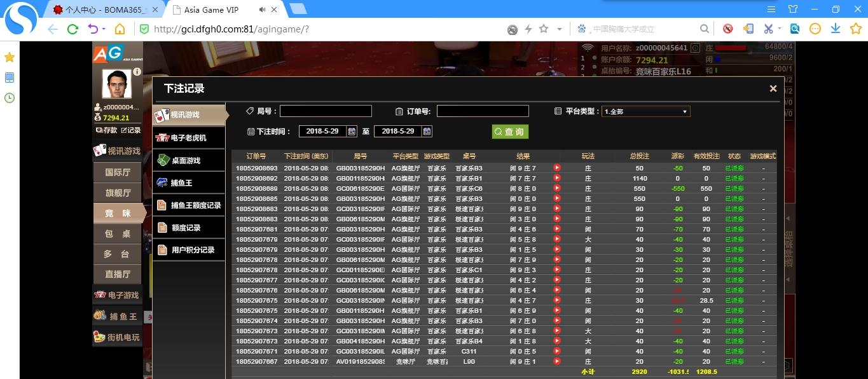Expand the screenshot tool dropdown arrow

coord(780,29)
